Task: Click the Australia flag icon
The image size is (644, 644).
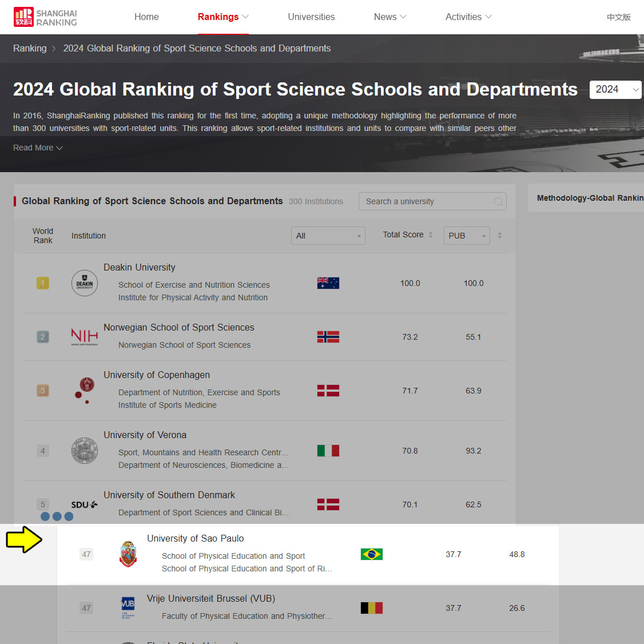Action: (328, 283)
